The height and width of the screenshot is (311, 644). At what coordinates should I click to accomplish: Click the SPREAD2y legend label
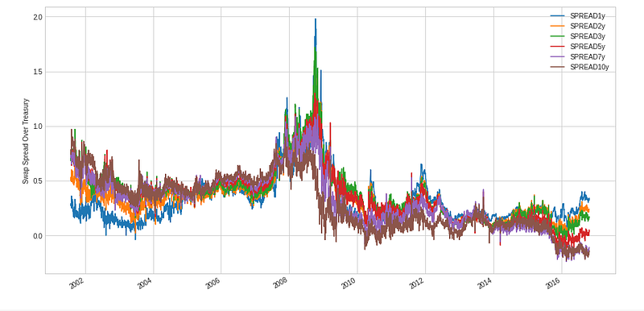[588, 27]
